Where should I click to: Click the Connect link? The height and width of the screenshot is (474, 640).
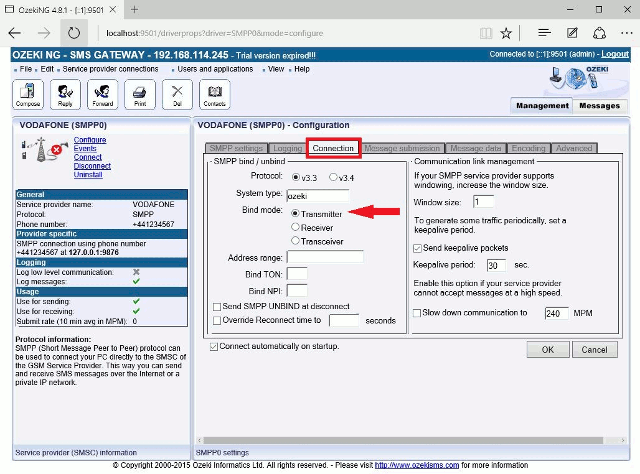(x=88, y=157)
